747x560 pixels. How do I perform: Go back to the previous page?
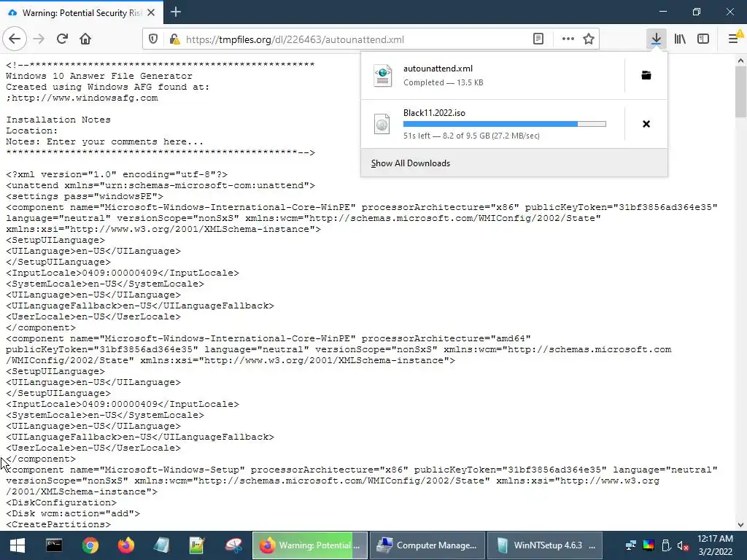pos(15,39)
